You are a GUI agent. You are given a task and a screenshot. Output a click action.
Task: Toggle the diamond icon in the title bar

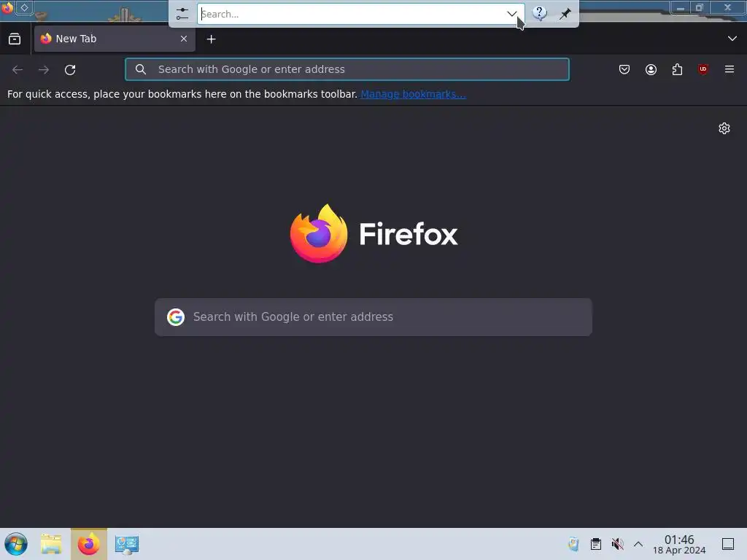coord(24,7)
